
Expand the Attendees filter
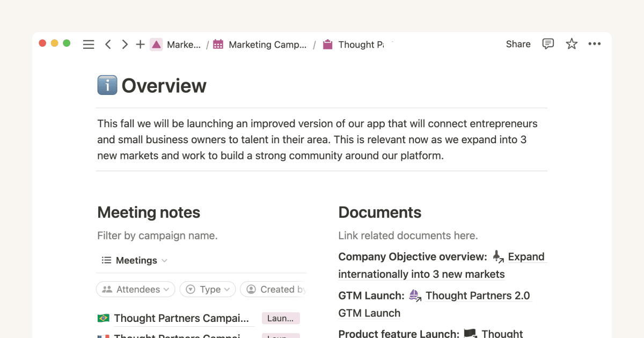[x=135, y=289]
